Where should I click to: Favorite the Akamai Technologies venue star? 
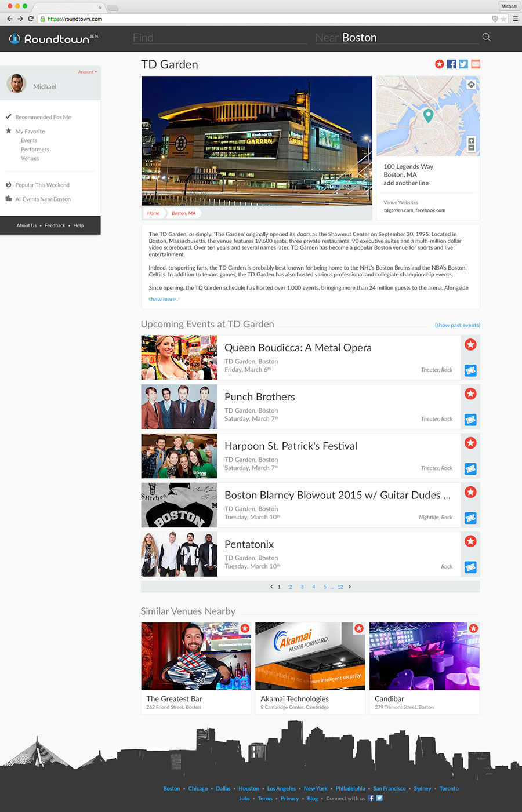coord(359,628)
